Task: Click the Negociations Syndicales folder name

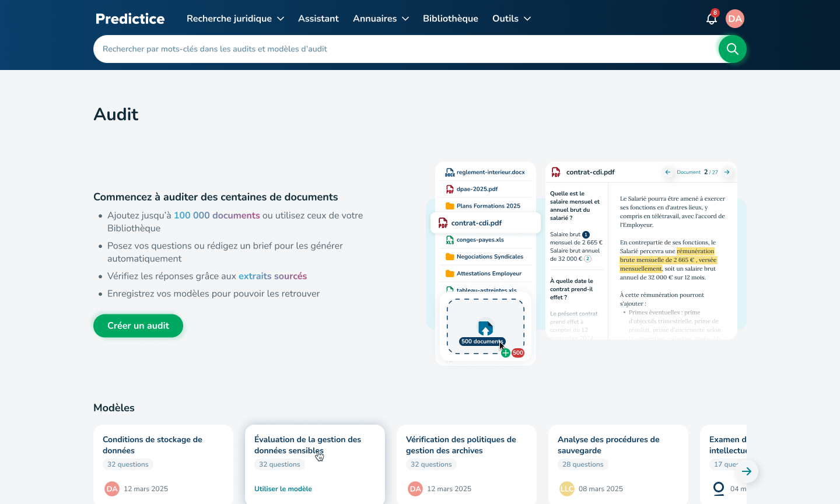Action: pyautogui.click(x=490, y=257)
